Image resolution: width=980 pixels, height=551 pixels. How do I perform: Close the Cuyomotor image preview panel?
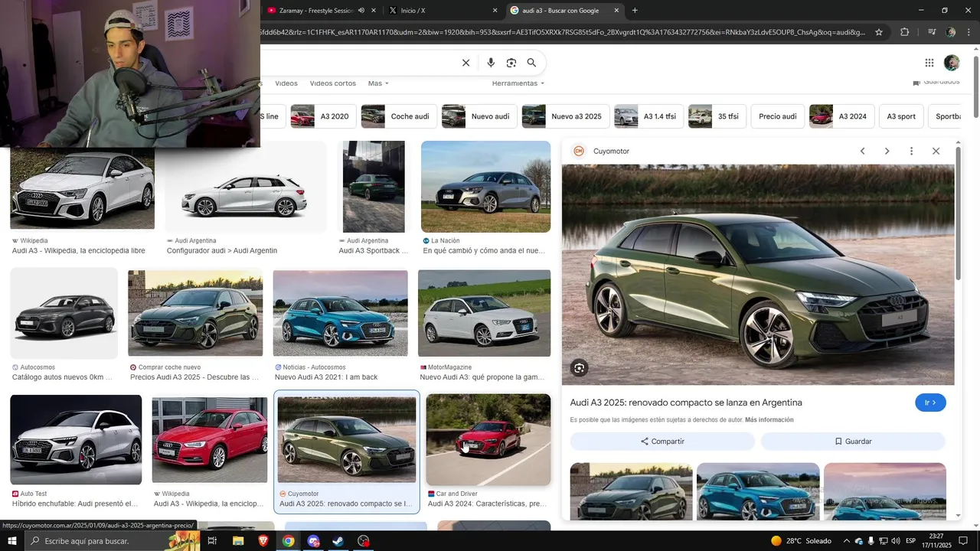coord(936,151)
